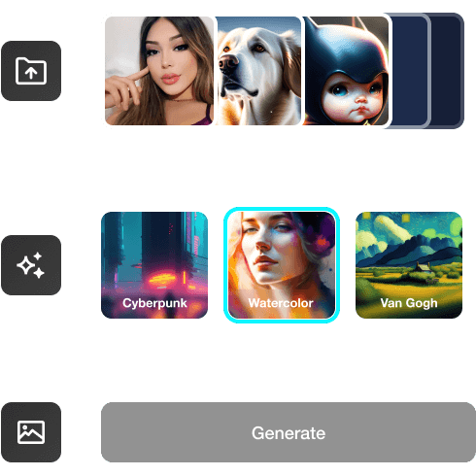Click the picture output icon beside Generate
Screen dimensions: 476x476
pyautogui.click(x=31, y=432)
